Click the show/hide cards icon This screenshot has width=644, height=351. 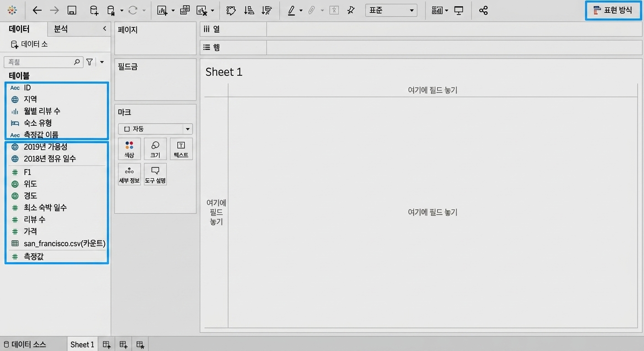(x=437, y=10)
